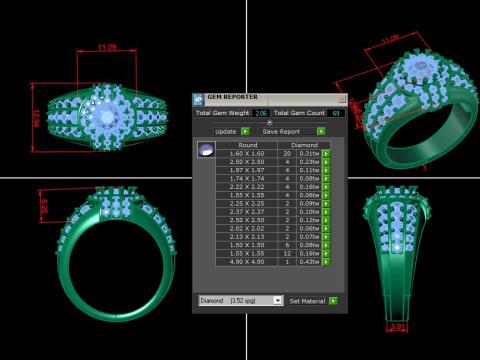Select the 1.74 X 1.74 size cell

tap(247, 179)
